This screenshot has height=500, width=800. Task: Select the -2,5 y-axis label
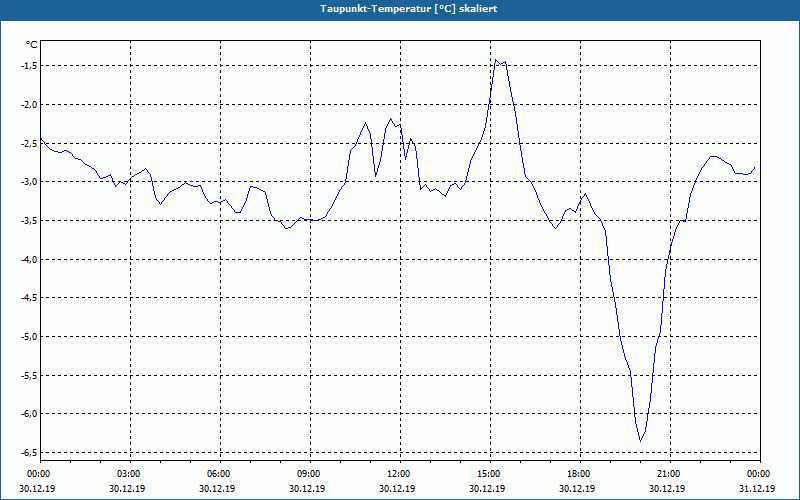tap(29, 143)
